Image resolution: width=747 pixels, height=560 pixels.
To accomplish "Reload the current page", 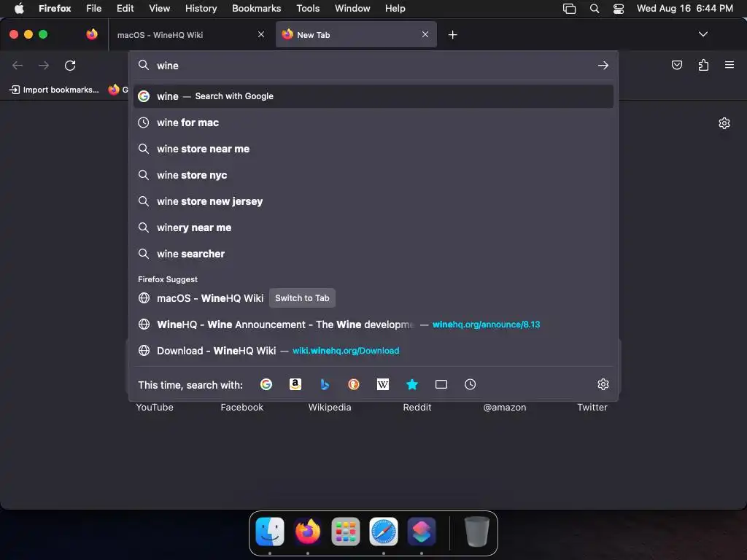I will [x=70, y=65].
